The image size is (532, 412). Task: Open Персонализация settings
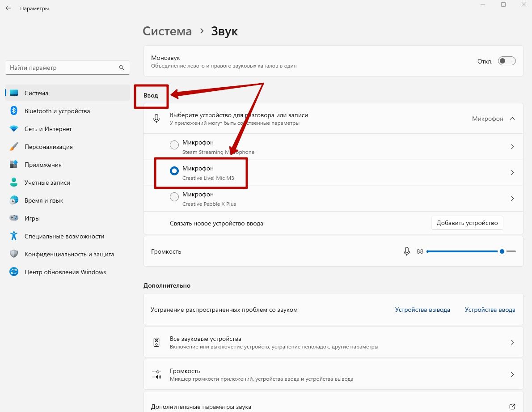(x=68, y=147)
